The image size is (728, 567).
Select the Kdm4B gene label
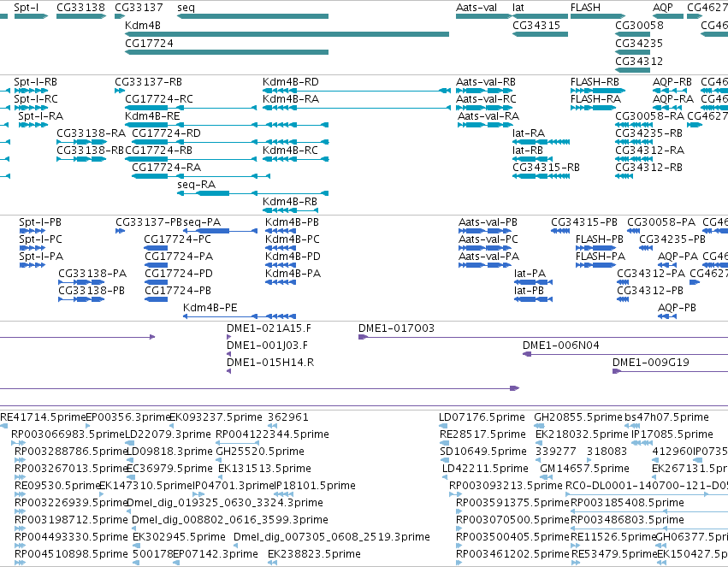(x=143, y=25)
